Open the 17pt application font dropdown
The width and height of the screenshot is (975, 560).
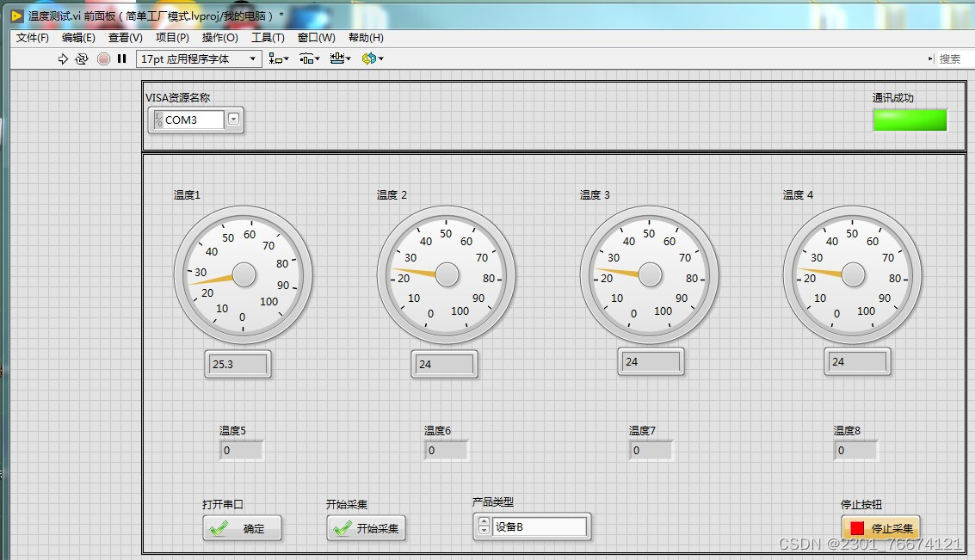click(254, 58)
